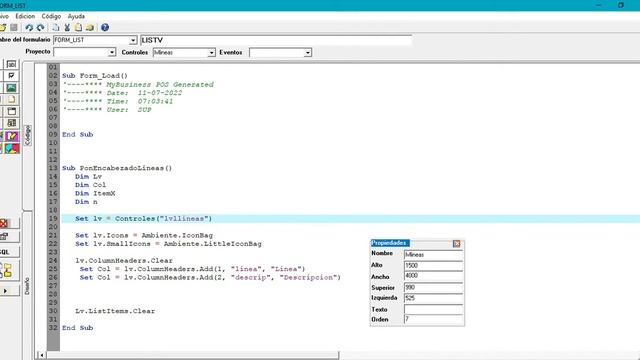Switch to the vertical Código tab

[28, 135]
